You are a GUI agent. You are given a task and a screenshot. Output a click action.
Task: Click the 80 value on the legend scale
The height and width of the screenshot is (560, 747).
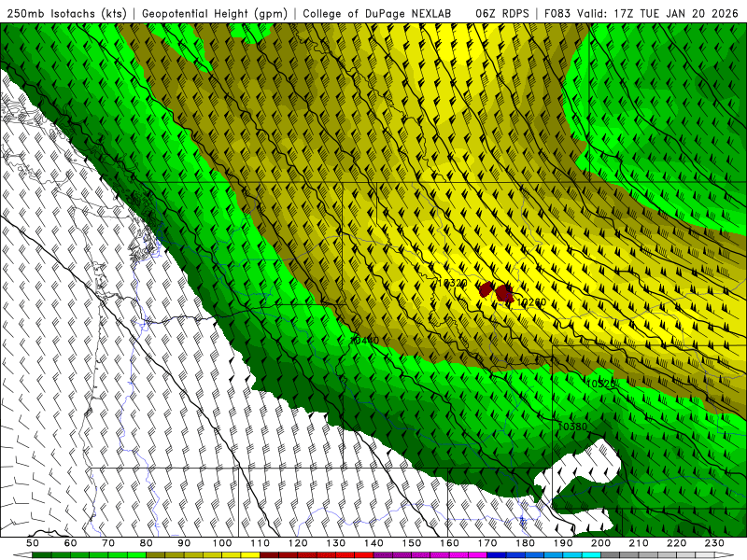click(147, 543)
